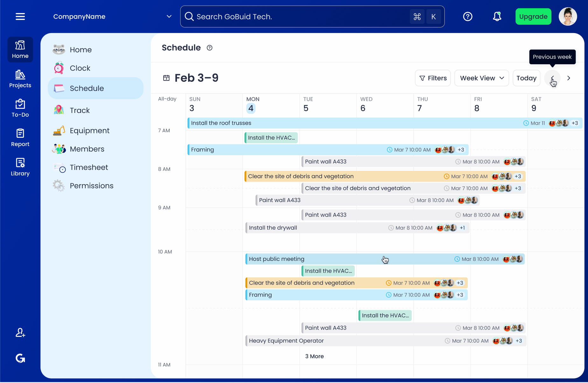Click the add user icon

20,333
